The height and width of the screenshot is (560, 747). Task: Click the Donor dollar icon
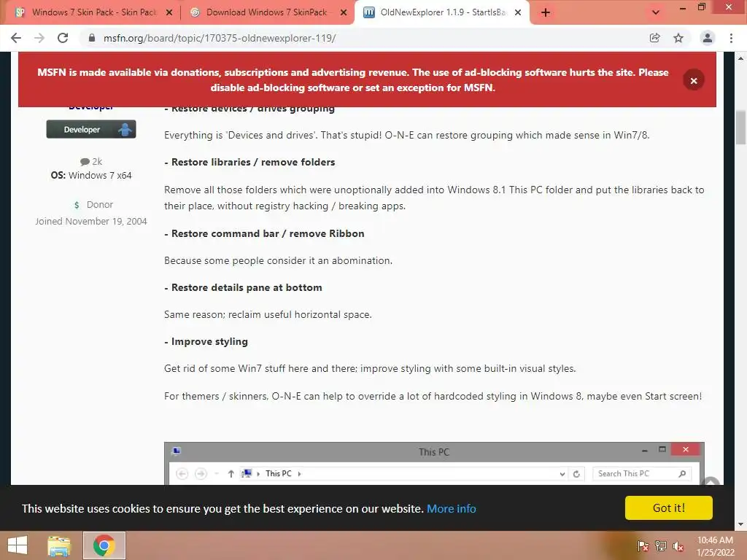point(77,205)
